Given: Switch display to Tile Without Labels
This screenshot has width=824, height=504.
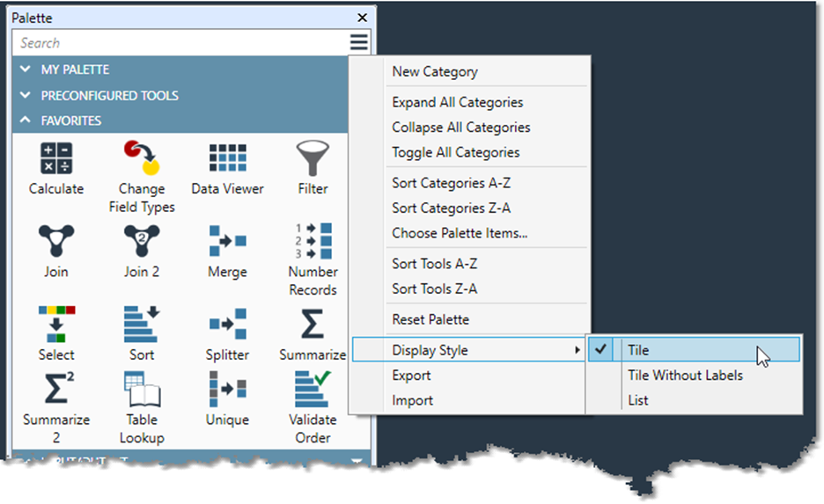Looking at the screenshot, I should [x=685, y=376].
